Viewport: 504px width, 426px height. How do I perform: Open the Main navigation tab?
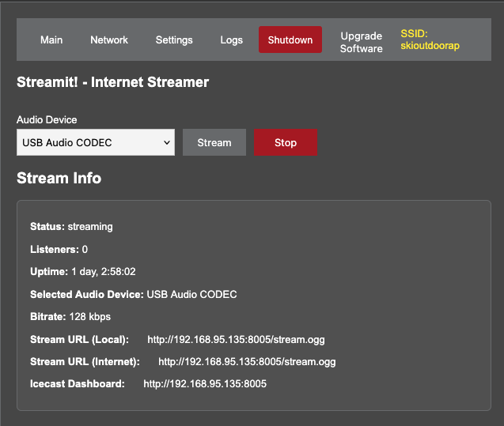[x=51, y=40]
